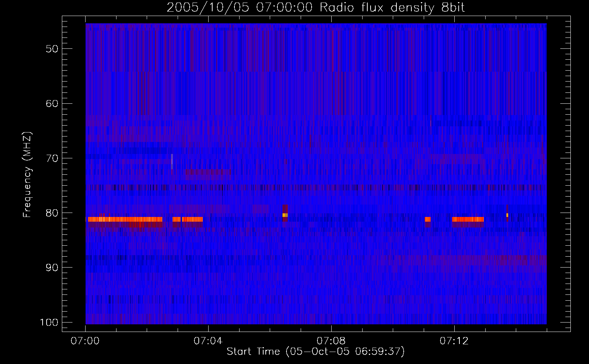Select the 60 frequency tick label
Screen dimensions: 589x364
point(52,103)
